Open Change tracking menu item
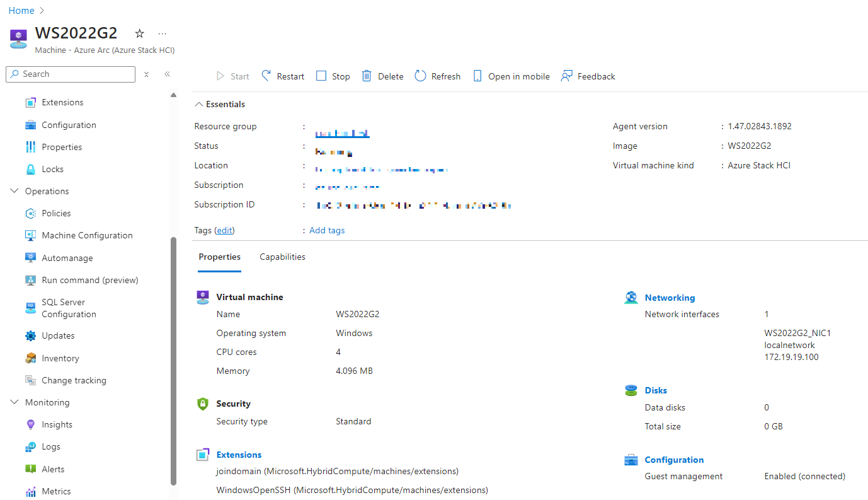 tap(74, 380)
